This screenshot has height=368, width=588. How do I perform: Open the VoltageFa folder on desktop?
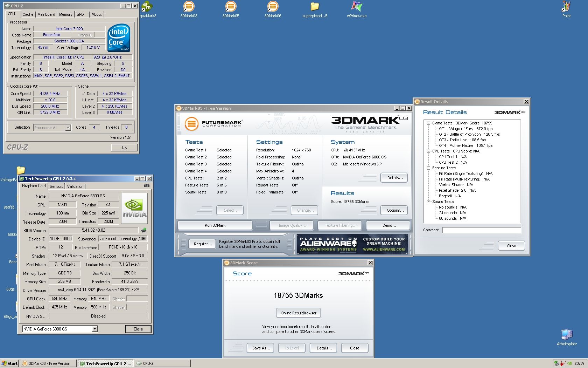point(21,170)
